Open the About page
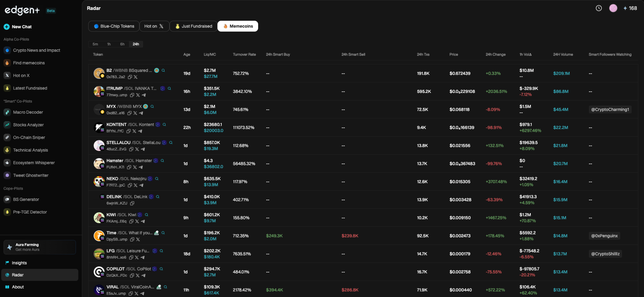 18,287
